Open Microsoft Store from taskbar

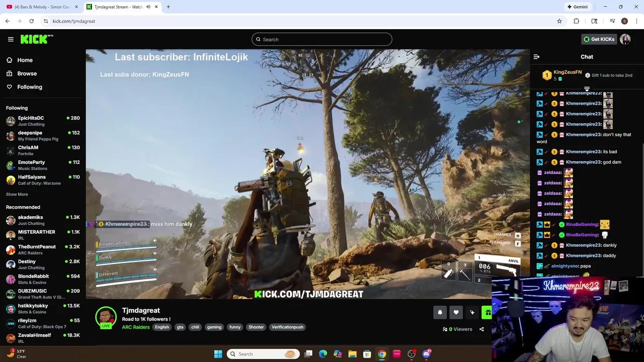point(367,354)
